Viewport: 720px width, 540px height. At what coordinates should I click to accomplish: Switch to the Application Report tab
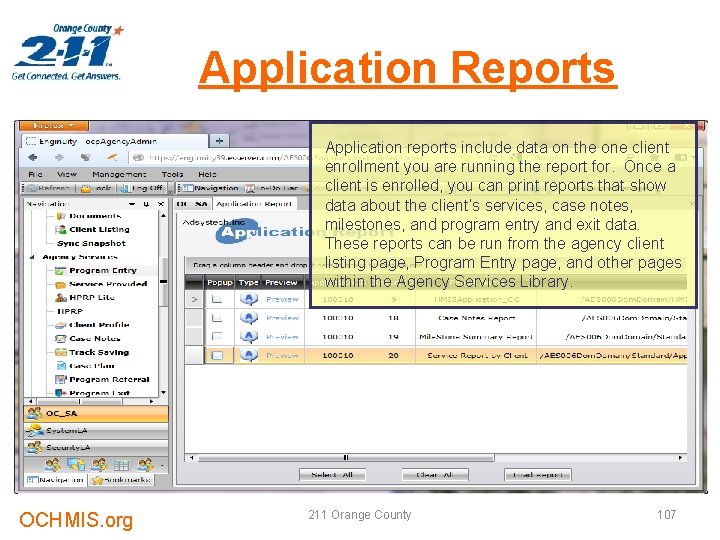pos(253,204)
